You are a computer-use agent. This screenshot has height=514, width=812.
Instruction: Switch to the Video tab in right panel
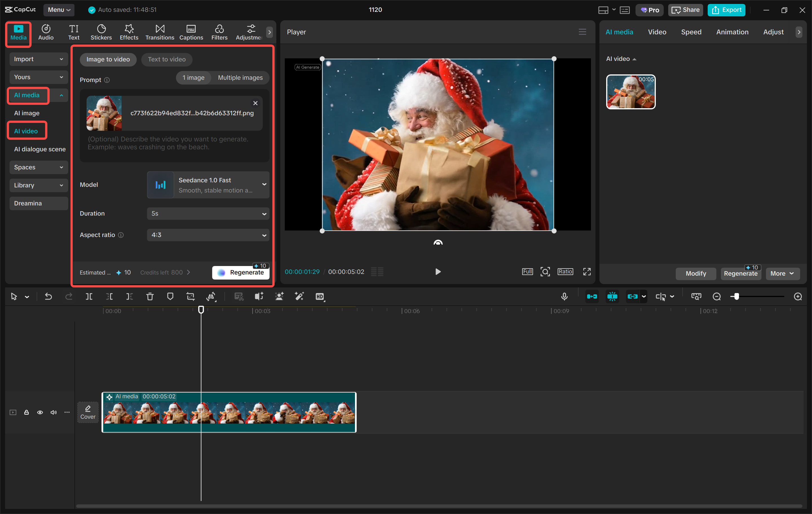[657, 32]
